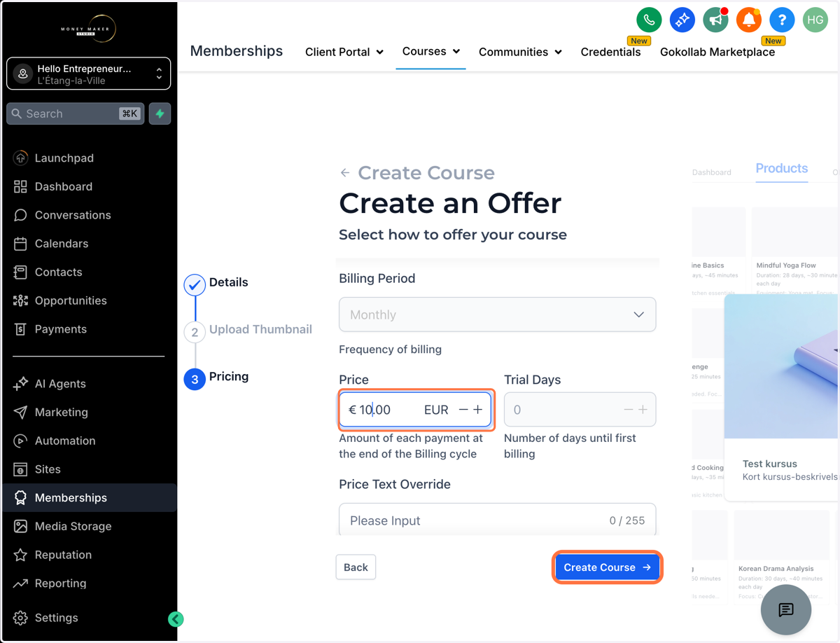Increase Price with the plus button
840x643 pixels.
point(477,410)
